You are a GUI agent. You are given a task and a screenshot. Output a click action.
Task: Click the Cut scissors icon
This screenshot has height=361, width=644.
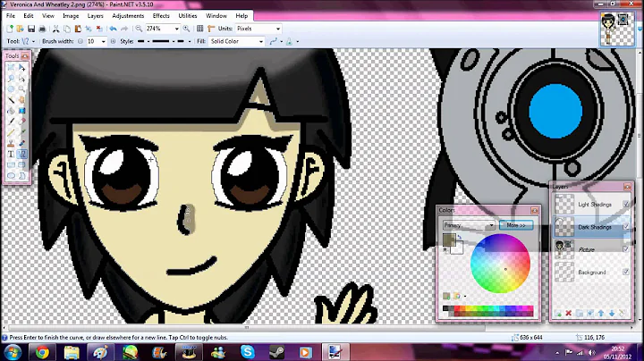pyautogui.click(x=55, y=29)
